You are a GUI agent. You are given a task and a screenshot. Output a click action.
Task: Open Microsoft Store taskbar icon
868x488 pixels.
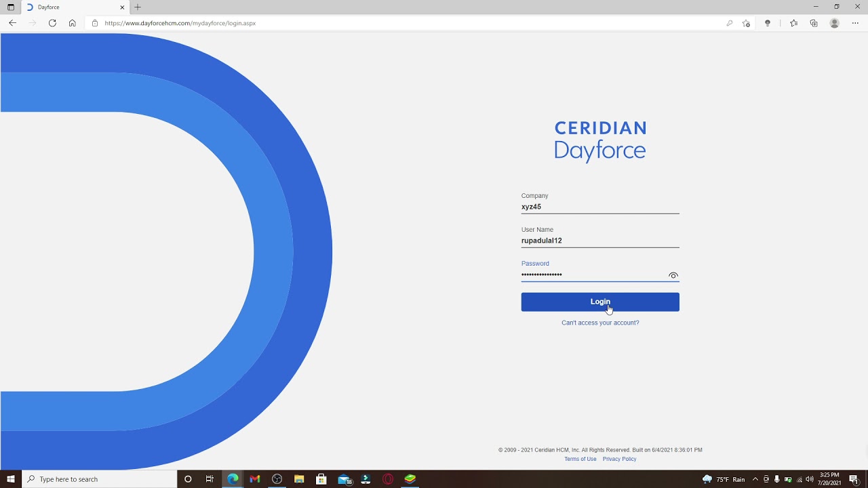[x=321, y=479]
